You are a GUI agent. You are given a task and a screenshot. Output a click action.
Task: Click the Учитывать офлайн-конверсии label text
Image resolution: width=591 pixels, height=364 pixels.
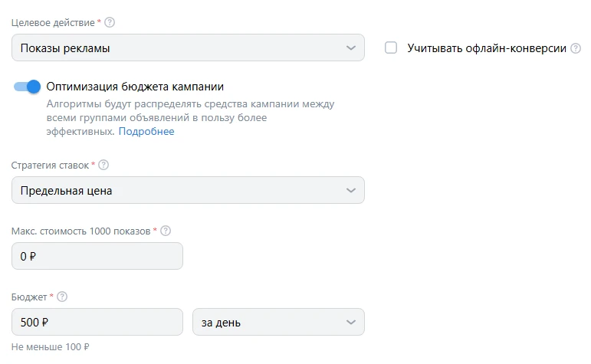coord(487,48)
